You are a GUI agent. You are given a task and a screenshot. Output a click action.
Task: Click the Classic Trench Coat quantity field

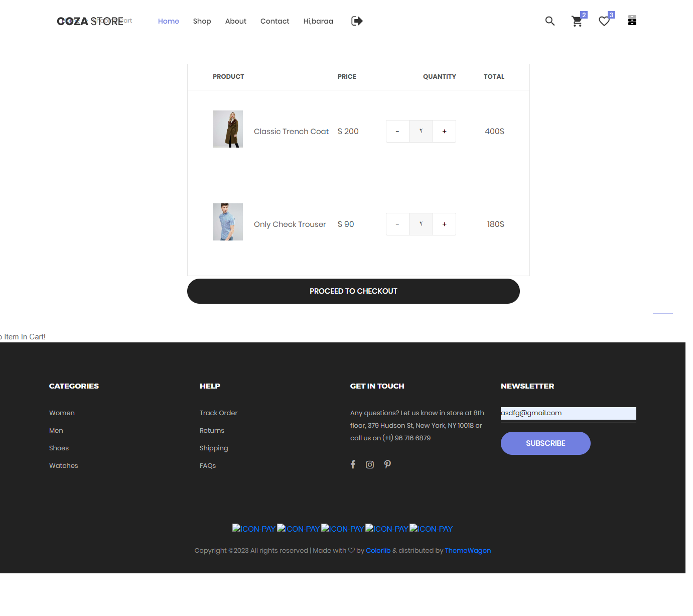[421, 132]
